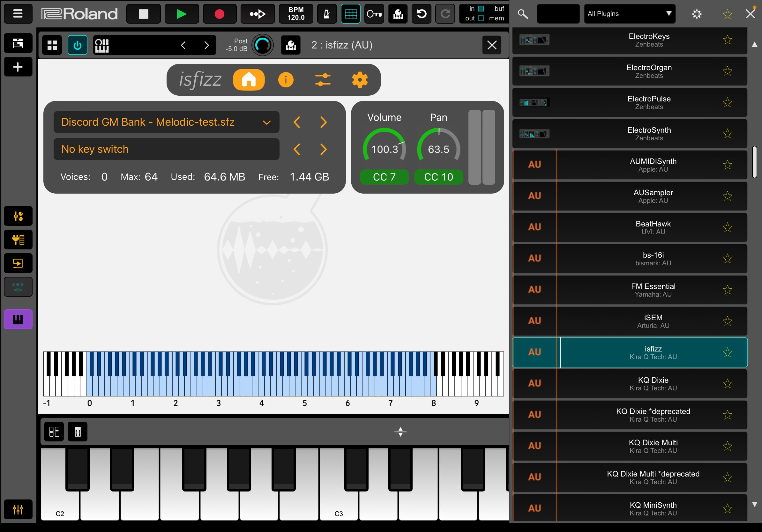Redo the last action
This screenshot has width=762, height=532.
(445, 14)
